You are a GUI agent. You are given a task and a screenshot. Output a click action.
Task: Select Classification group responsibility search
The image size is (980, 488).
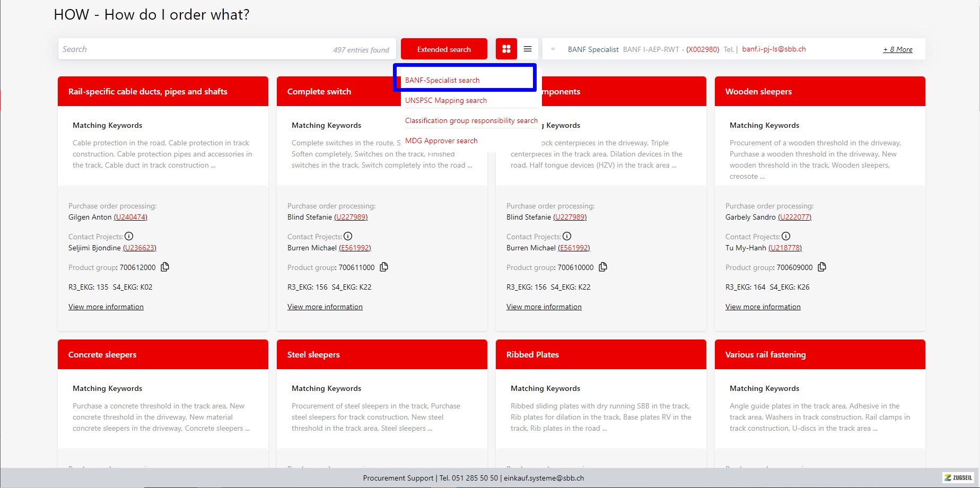pos(471,120)
